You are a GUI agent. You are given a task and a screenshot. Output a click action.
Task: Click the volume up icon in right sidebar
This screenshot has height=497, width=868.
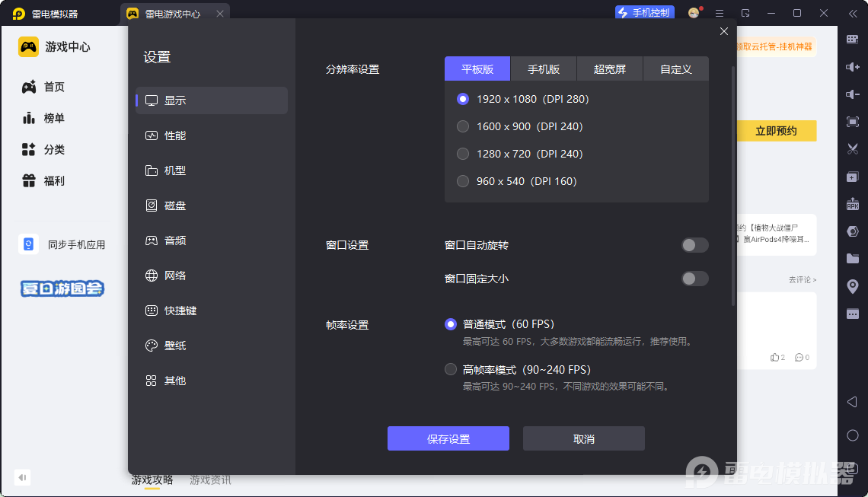pyautogui.click(x=853, y=67)
